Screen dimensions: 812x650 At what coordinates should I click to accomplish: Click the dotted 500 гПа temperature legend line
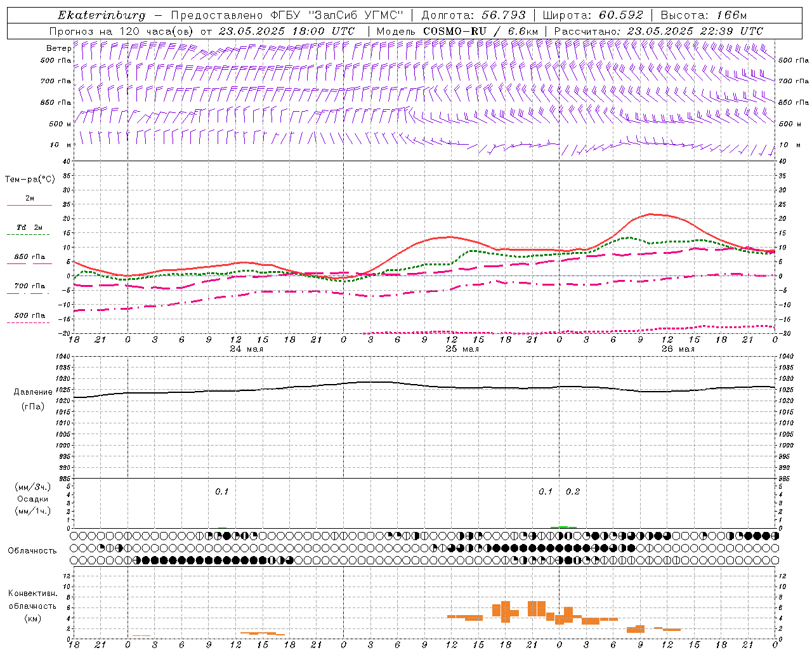28,323
